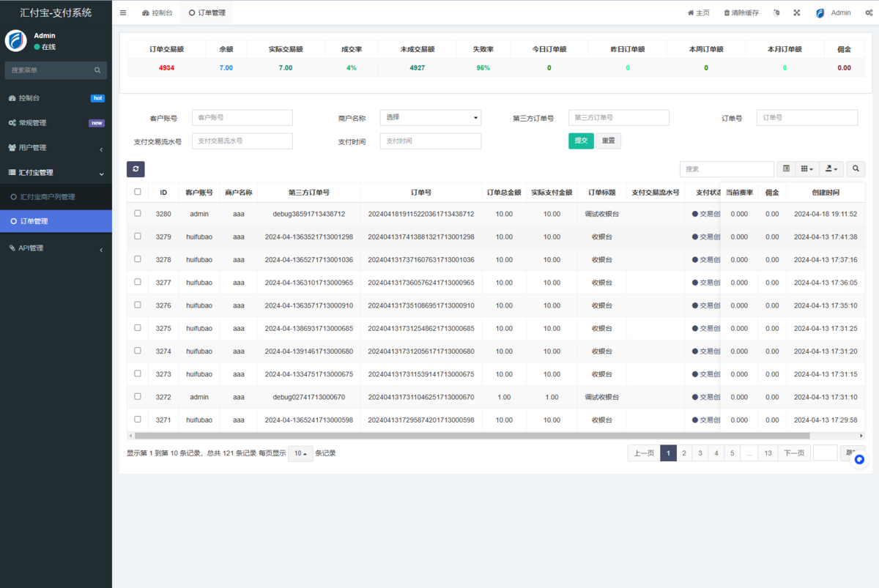Open the rows-per-page 10 dropdown
The height and width of the screenshot is (588, 879).
click(300, 453)
